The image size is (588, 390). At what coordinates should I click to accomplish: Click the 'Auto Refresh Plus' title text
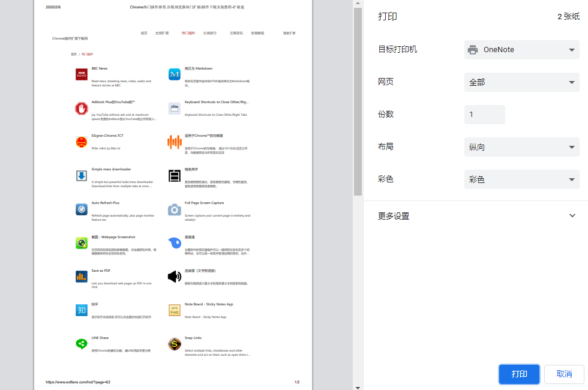(106, 203)
